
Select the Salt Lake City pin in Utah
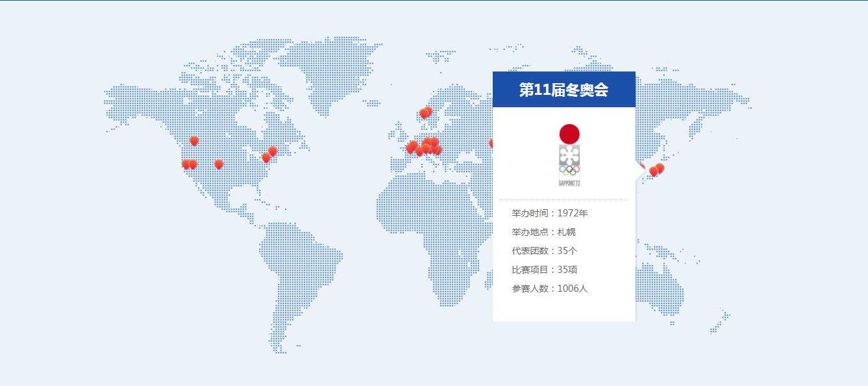tap(219, 164)
